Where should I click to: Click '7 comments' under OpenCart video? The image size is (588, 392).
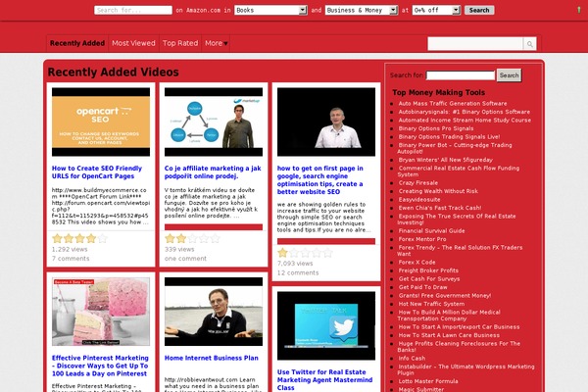(x=71, y=259)
